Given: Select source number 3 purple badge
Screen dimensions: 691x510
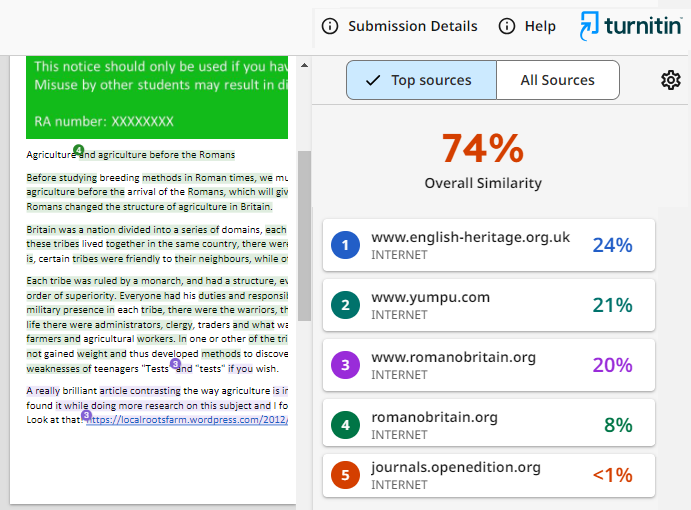Looking at the screenshot, I should (x=345, y=365).
